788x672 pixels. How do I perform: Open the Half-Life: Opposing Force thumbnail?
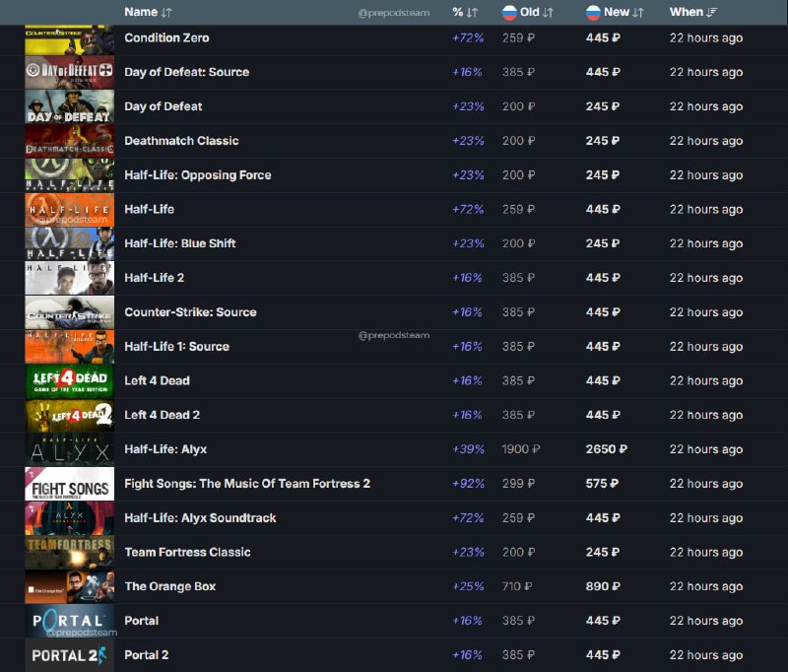(69, 175)
